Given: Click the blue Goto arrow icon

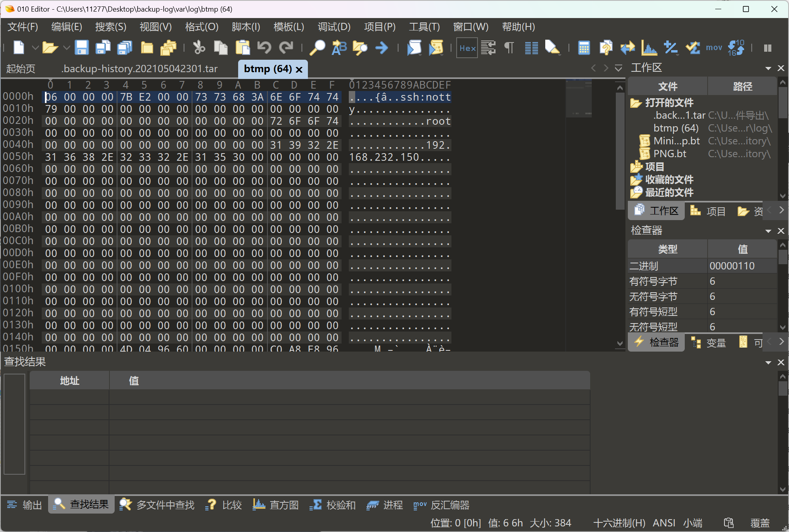Looking at the screenshot, I should pos(382,48).
